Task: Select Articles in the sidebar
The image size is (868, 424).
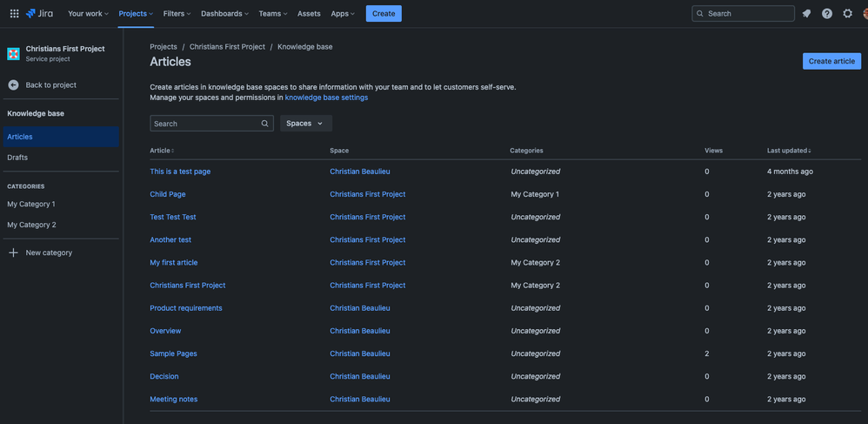Action: tap(61, 137)
